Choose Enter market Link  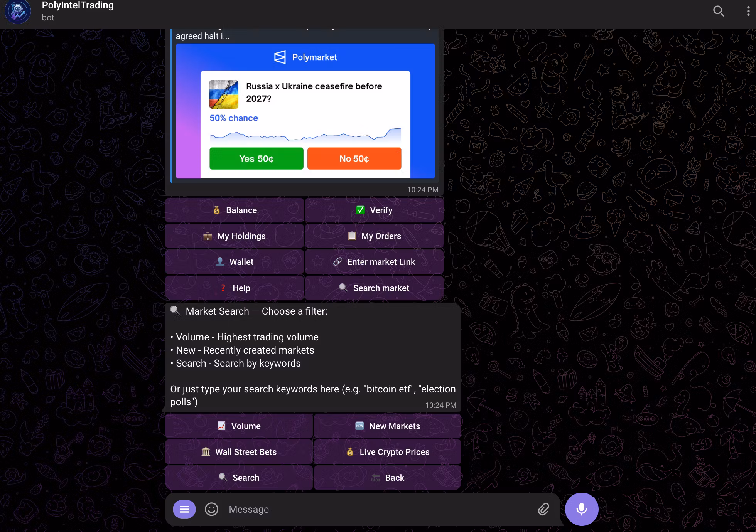pyautogui.click(x=374, y=262)
